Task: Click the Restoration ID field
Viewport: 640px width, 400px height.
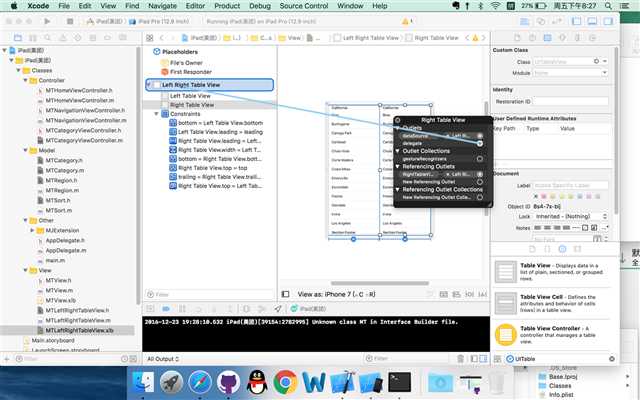Action: [570, 101]
